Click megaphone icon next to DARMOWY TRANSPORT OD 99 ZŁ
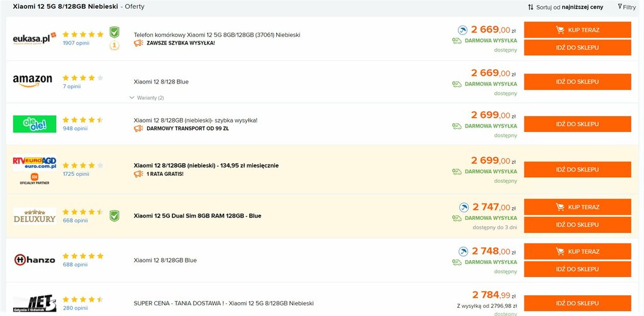This screenshot has width=644, height=316. 138,128
